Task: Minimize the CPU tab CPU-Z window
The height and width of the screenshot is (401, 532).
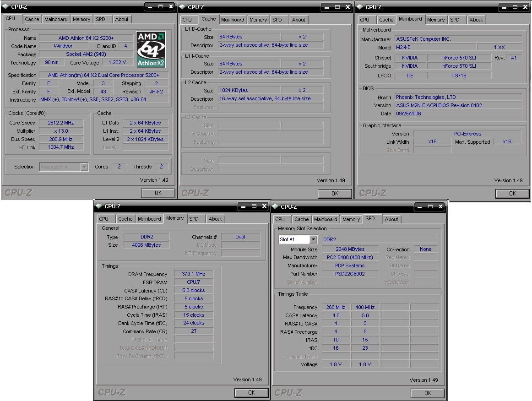Action: pyautogui.click(x=150, y=6)
